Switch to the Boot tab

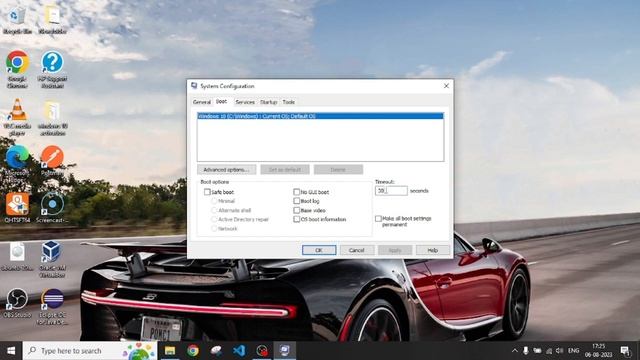(x=221, y=101)
